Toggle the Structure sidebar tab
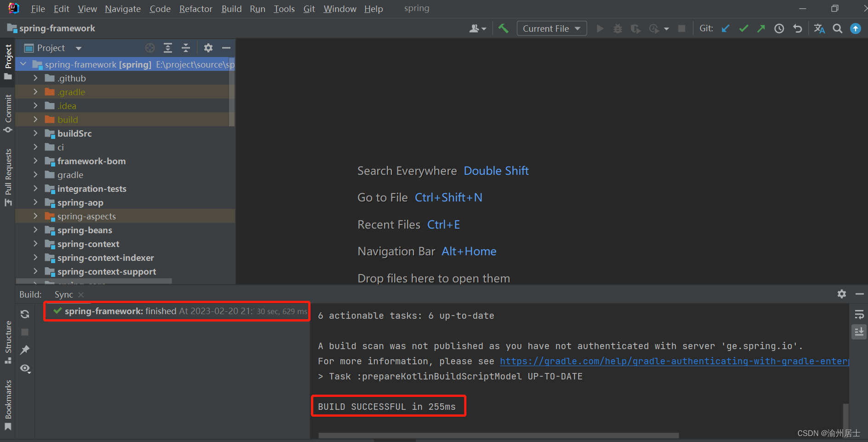The height and width of the screenshot is (442, 868). click(x=8, y=343)
